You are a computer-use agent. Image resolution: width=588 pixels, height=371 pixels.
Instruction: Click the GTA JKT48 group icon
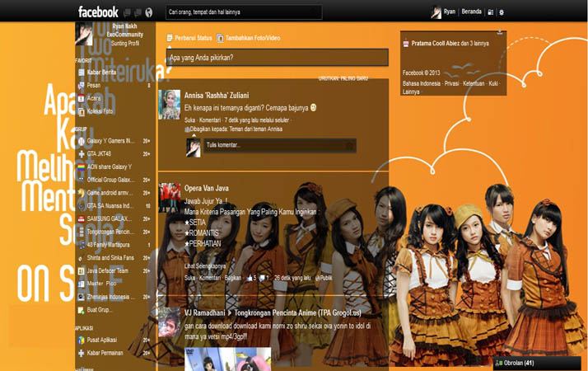click(x=82, y=154)
